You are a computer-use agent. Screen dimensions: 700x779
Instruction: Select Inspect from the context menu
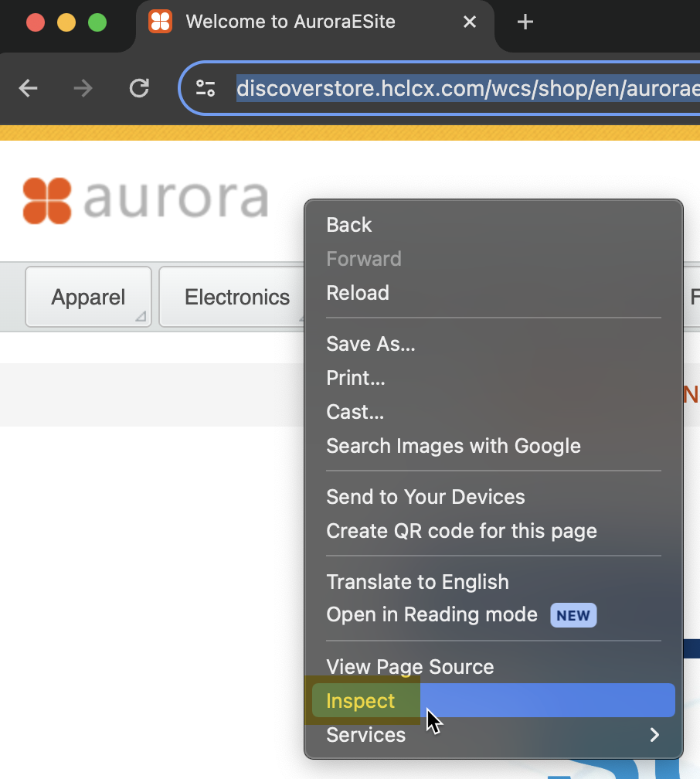click(x=361, y=701)
